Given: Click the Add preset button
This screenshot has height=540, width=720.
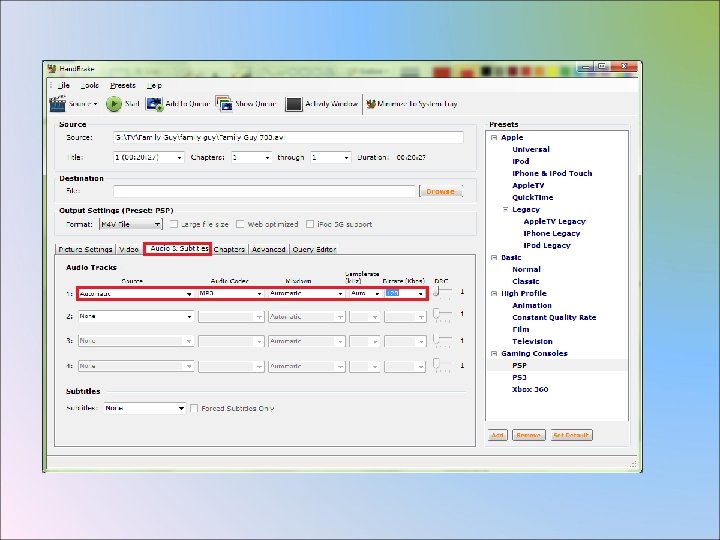Looking at the screenshot, I should click(x=498, y=435).
